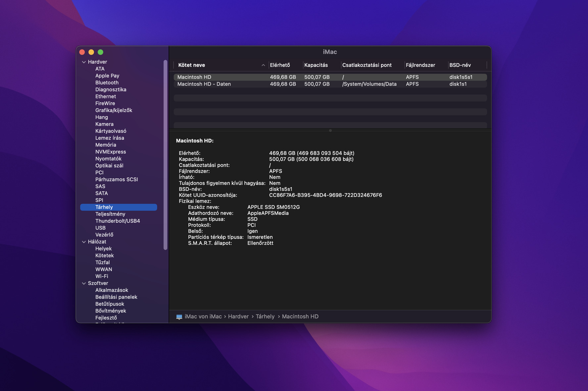Open Vezérlő sidebar entry
The width and height of the screenshot is (588, 391).
pos(104,235)
